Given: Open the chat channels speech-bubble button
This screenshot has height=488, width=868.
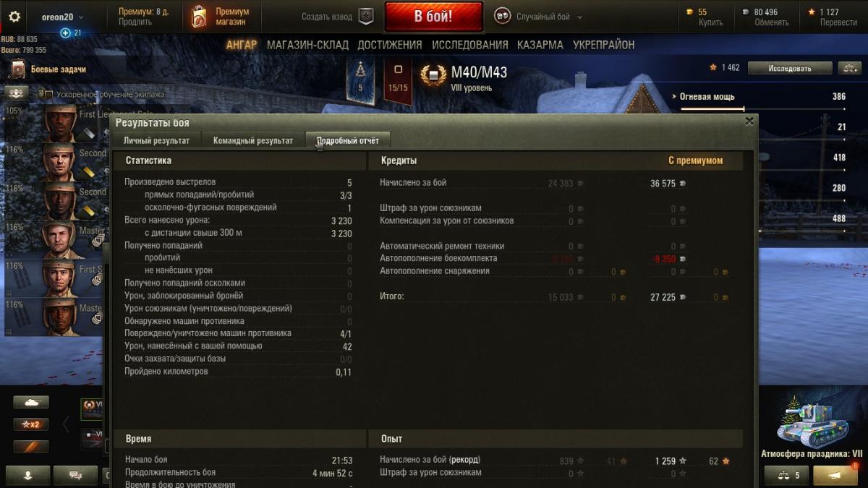Looking at the screenshot, I should 77,475.
